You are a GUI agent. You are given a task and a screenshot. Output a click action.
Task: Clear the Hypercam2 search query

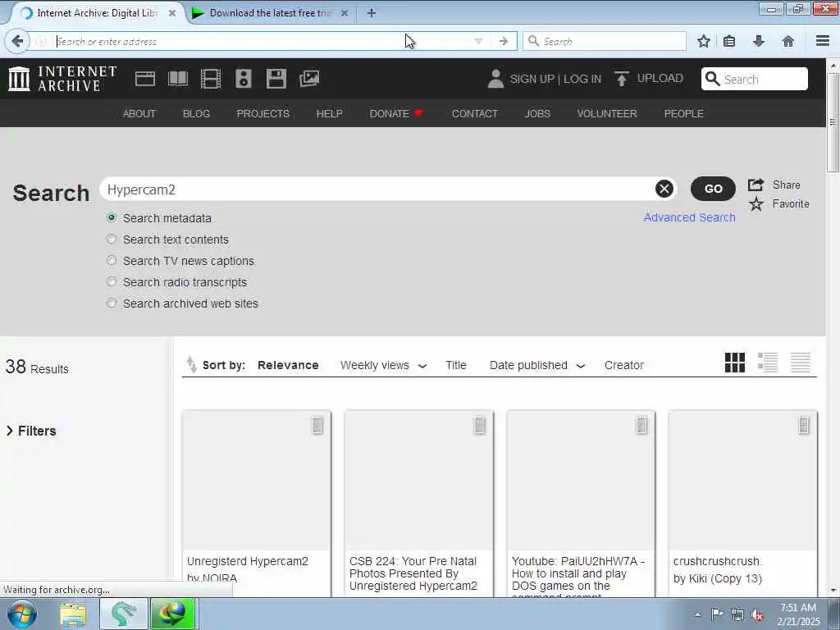tap(664, 189)
